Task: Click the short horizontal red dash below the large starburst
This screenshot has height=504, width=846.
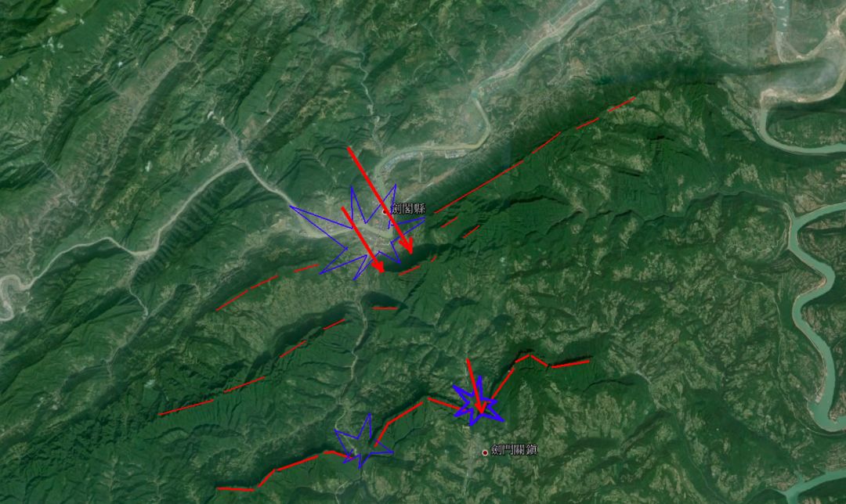Action: (385, 308)
